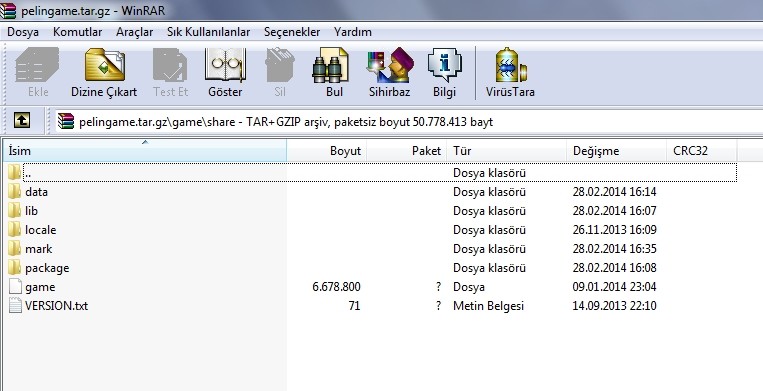Select the 'lib' folder name

click(31, 211)
